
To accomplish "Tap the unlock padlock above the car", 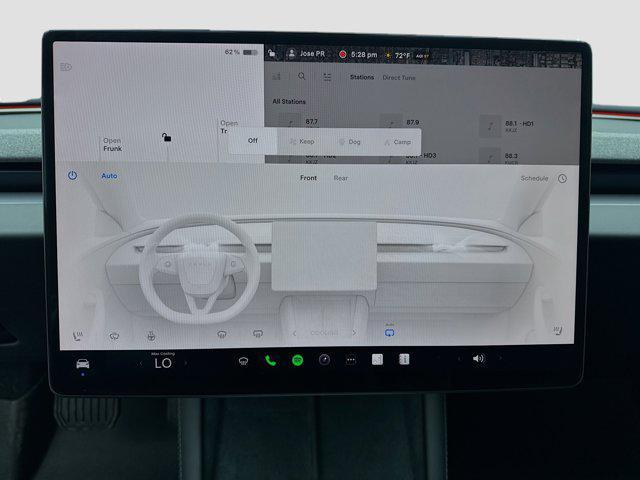I will 167,138.
